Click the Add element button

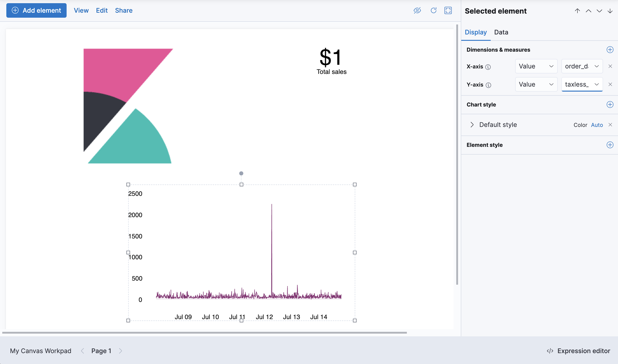coord(36,10)
